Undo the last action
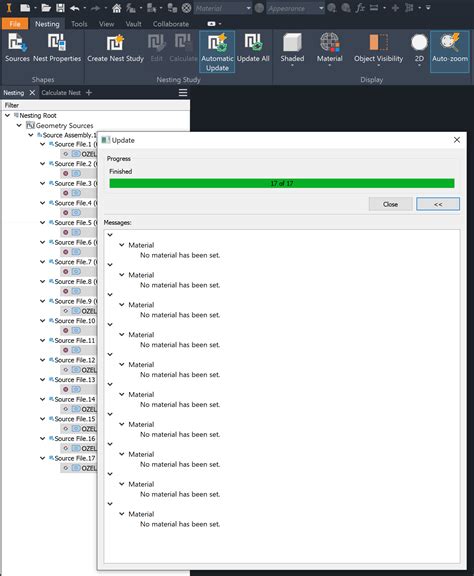 pyautogui.click(x=75, y=8)
